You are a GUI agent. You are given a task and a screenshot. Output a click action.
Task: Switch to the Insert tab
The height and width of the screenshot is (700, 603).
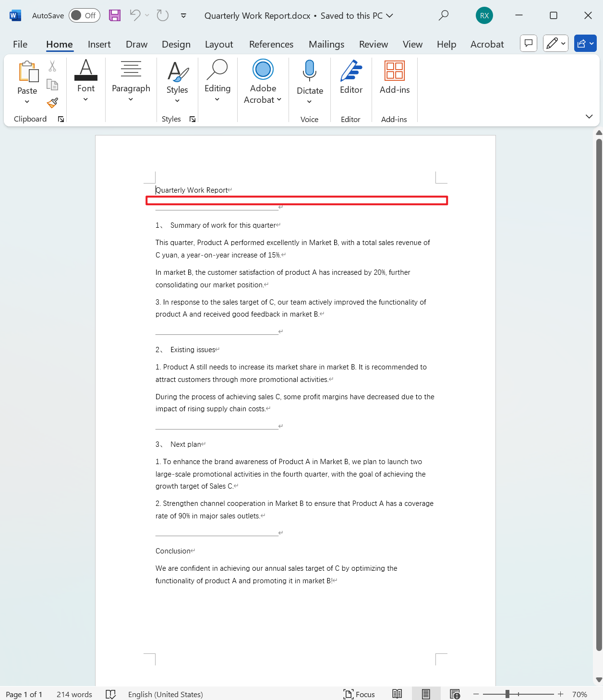tap(99, 44)
